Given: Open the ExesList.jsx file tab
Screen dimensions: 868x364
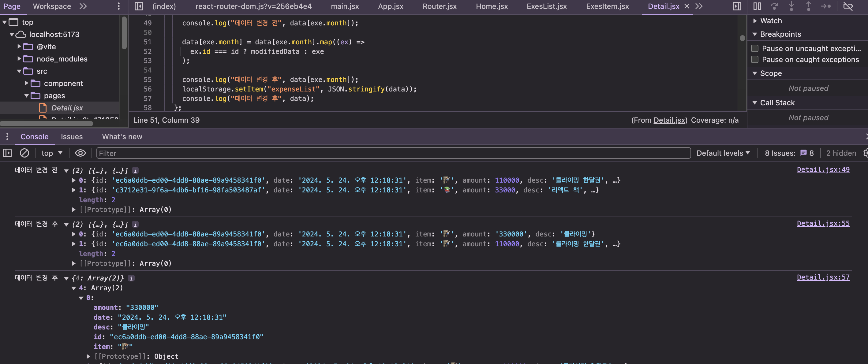Looking at the screenshot, I should pyautogui.click(x=547, y=6).
